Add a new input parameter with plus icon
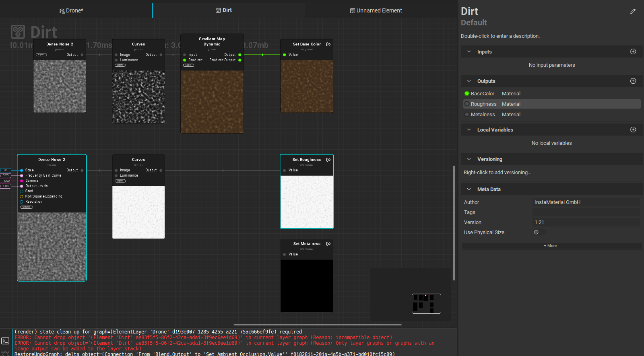 coord(633,51)
